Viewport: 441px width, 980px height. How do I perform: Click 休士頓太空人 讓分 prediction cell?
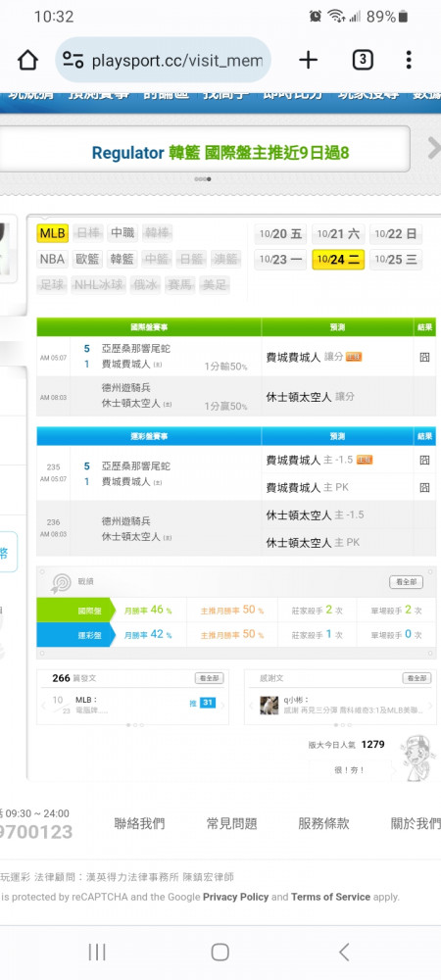(310, 397)
